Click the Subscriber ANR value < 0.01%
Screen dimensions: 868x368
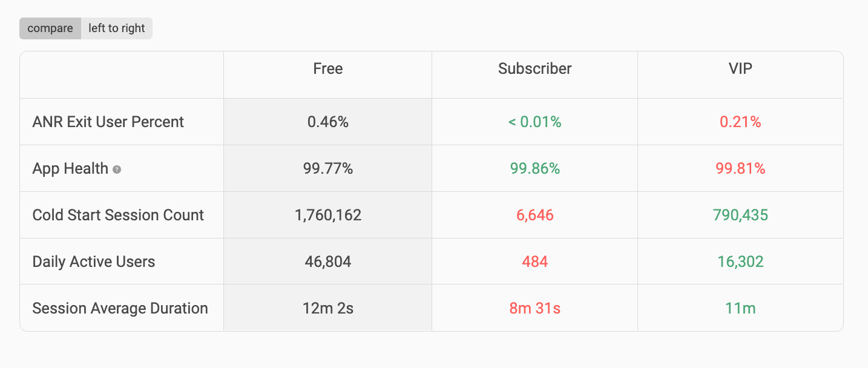[535, 122]
